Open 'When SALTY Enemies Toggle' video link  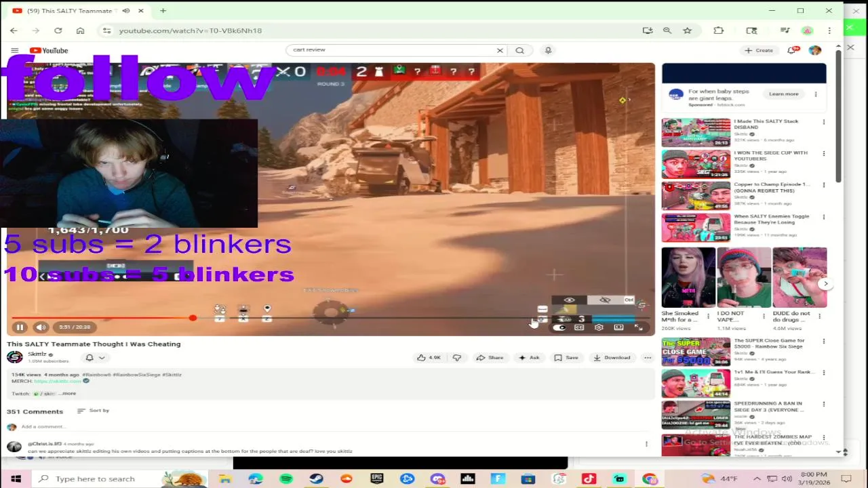click(771, 219)
